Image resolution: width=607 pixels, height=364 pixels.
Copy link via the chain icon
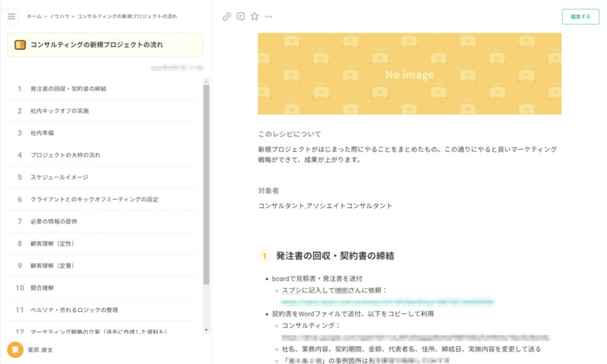click(226, 16)
